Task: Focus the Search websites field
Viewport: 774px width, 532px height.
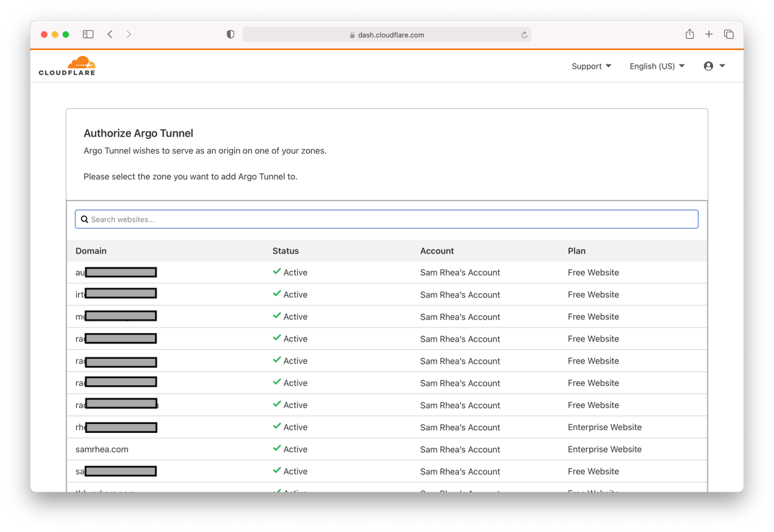Action: tap(387, 219)
